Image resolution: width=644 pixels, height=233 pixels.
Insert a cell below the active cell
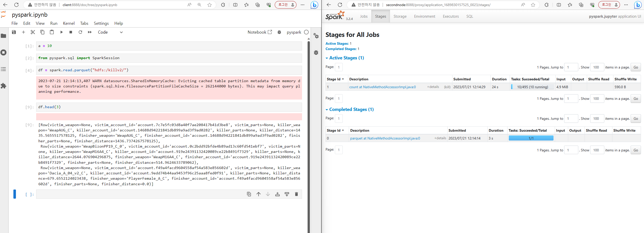[x=287, y=194]
